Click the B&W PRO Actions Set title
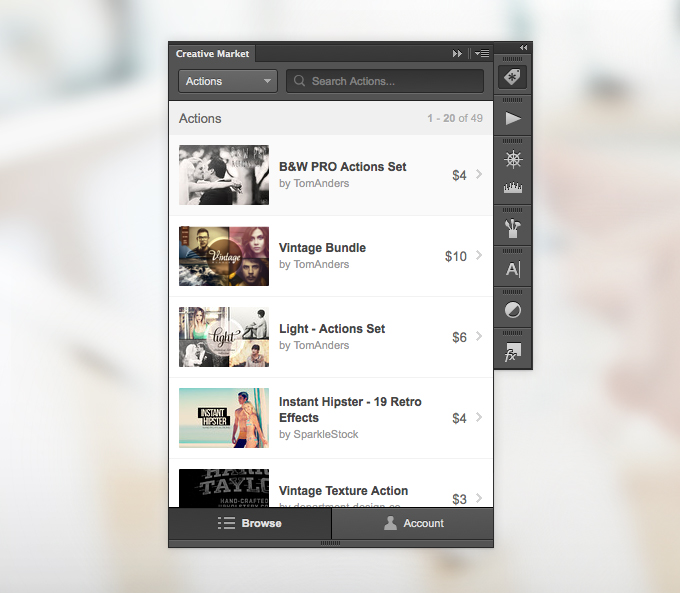Image resolution: width=680 pixels, height=593 pixels. (343, 167)
